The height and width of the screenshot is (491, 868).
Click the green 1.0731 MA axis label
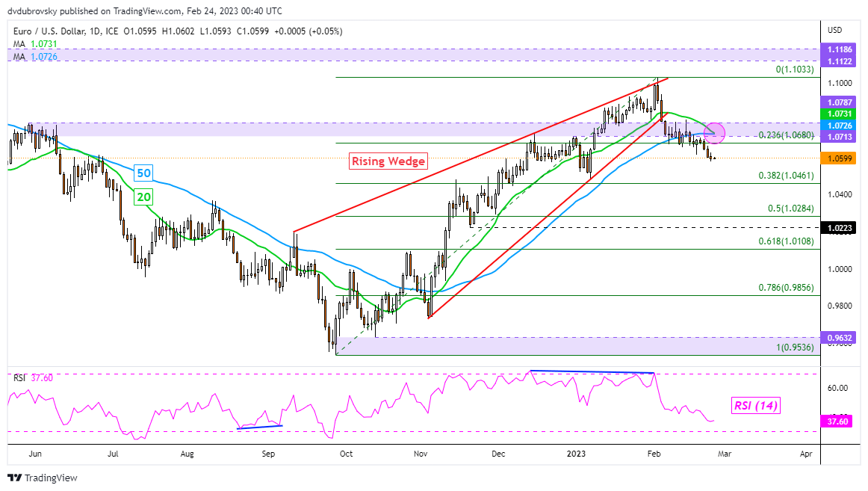(839, 114)
